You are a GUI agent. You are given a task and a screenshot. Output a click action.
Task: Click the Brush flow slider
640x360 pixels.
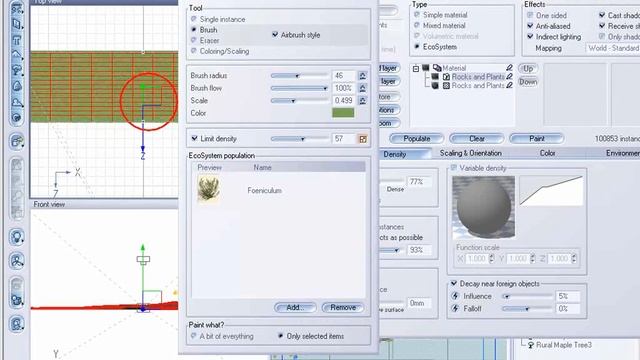(x=299, y=88)
